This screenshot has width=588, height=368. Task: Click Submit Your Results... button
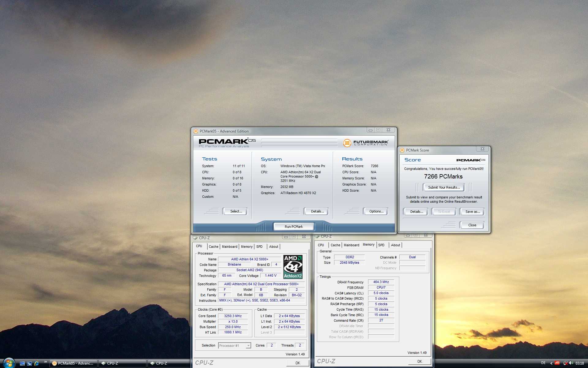click(x=444, y=187)
